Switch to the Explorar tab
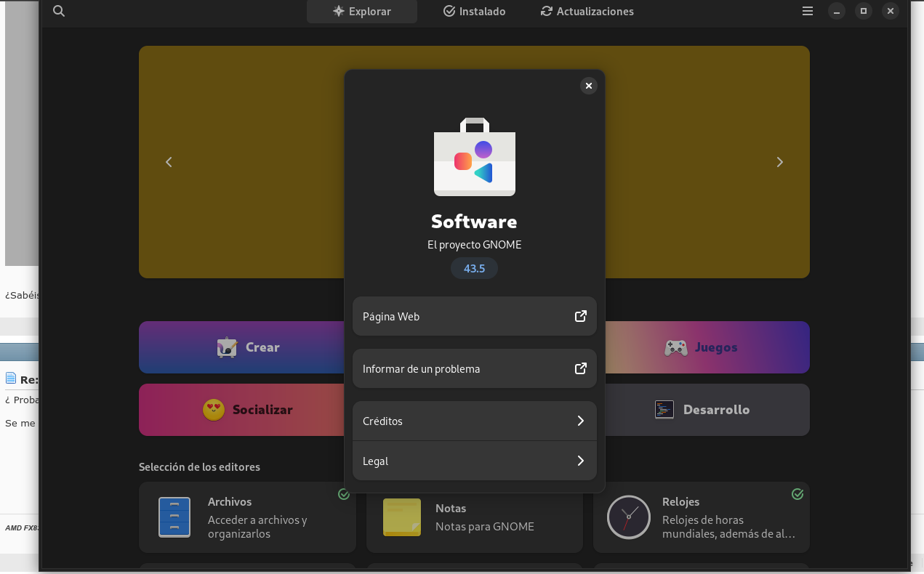This screenshot has width=924, height=574. (x=362, y=12)
